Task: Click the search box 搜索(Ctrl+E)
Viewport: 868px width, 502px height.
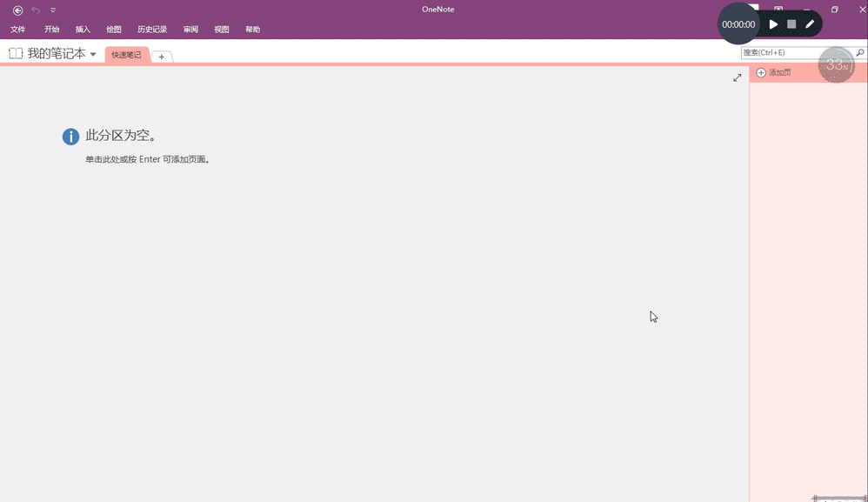Action: pos(798,52)
